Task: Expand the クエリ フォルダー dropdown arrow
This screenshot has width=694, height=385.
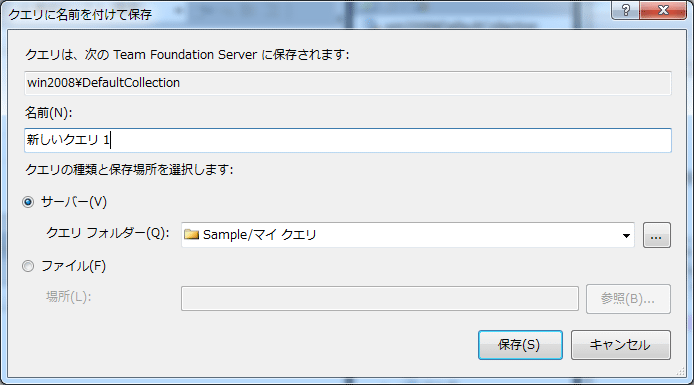Action: click(x=626, y=235)
